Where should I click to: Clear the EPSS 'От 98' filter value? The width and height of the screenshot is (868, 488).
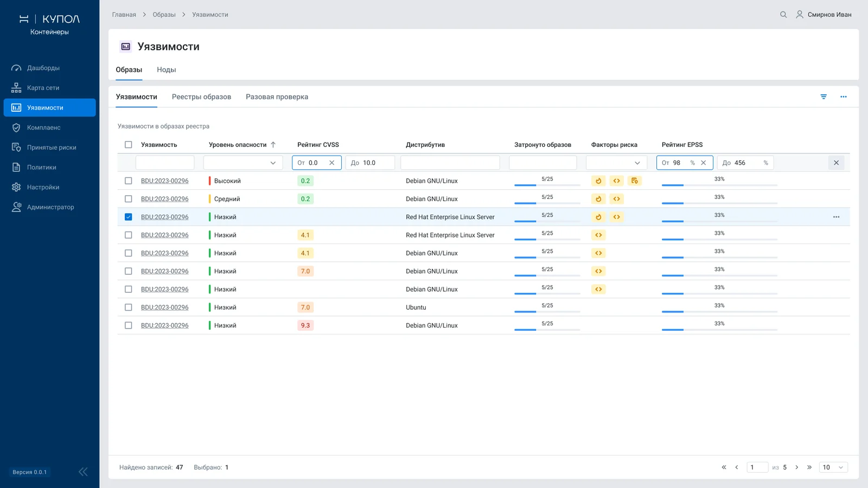pyautogui.click(x=704, y=163)
